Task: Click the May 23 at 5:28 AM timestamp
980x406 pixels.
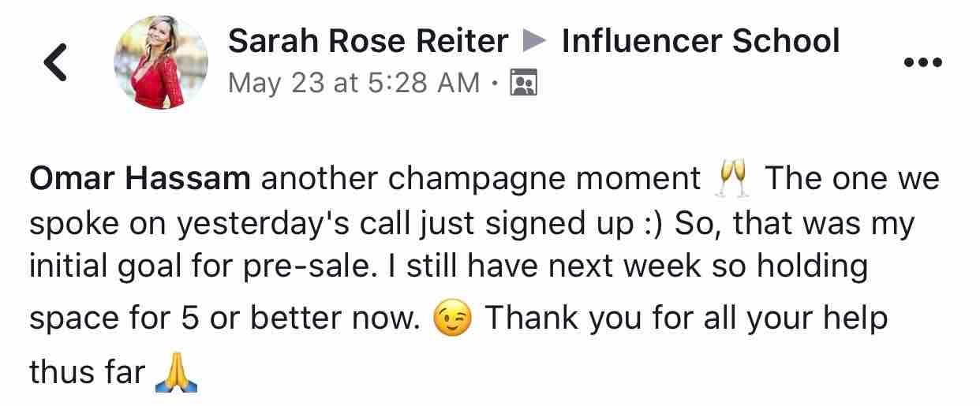Action: click(x=353, y=82)
